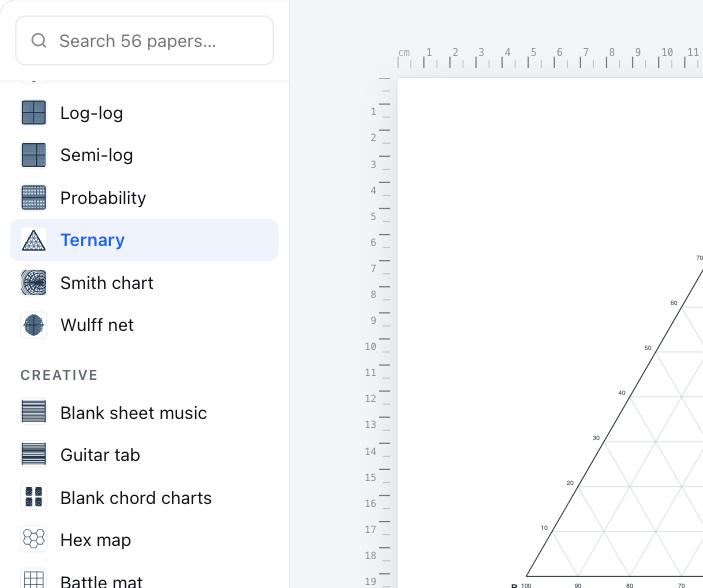
Task: Select the Probability paper icon
Action: (34, 198)
